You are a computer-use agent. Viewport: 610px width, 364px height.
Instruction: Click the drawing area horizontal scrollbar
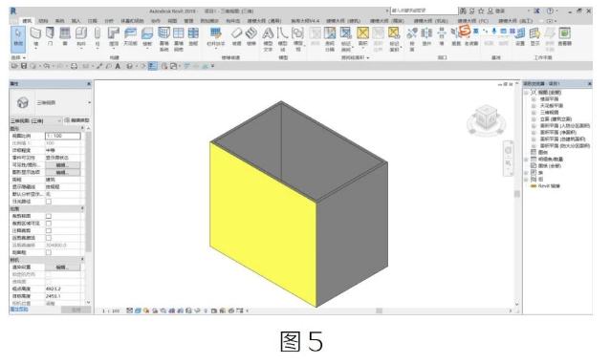(x=379, y=310)
